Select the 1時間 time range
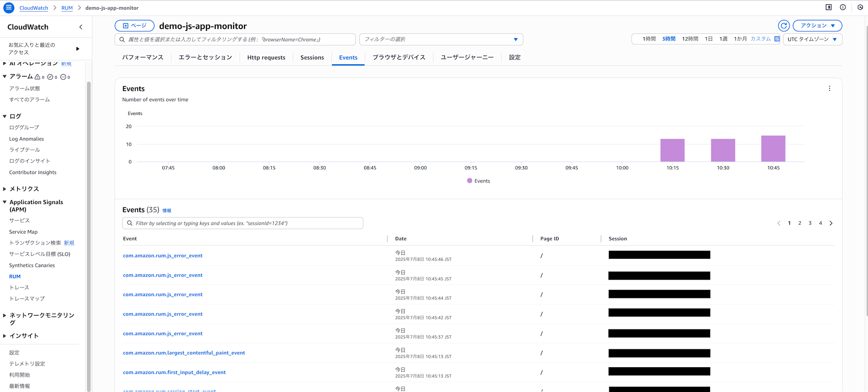 [649, 39]
